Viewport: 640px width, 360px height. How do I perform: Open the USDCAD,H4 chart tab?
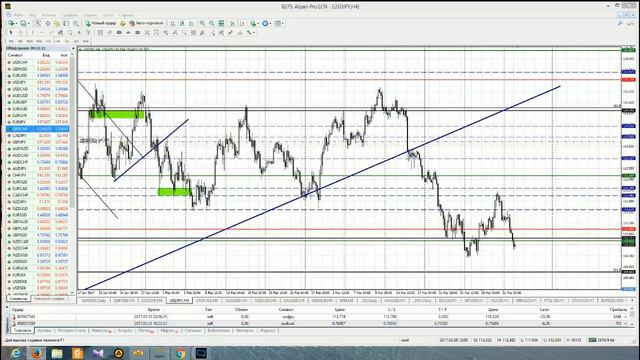point(207,300)
